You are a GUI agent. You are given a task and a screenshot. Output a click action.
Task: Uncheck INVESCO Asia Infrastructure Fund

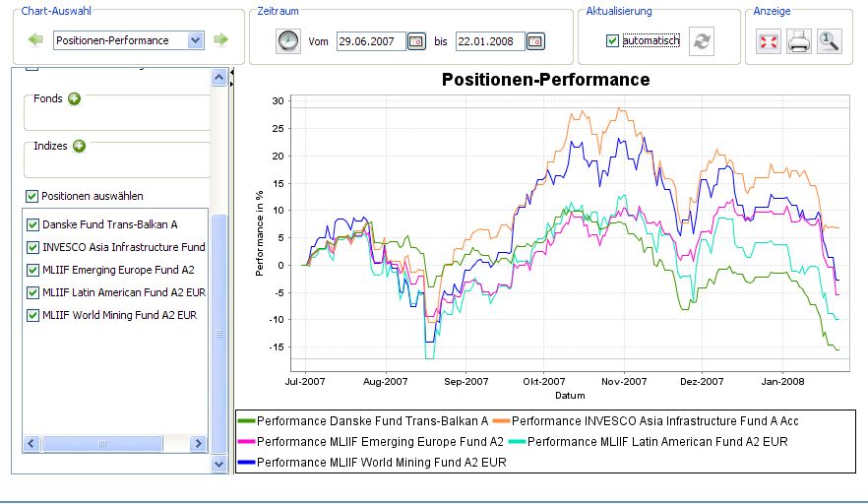tap(32, 247)
